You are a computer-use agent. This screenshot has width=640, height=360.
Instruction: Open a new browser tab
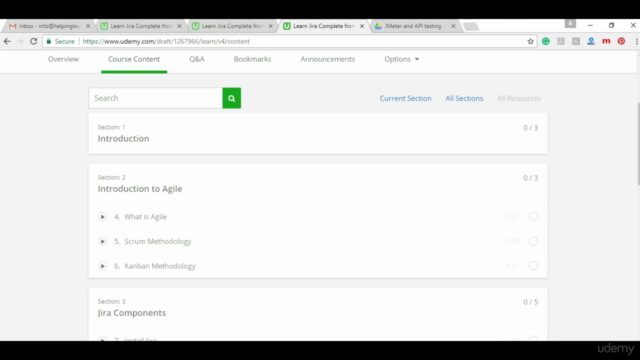[x=471, y=27]
